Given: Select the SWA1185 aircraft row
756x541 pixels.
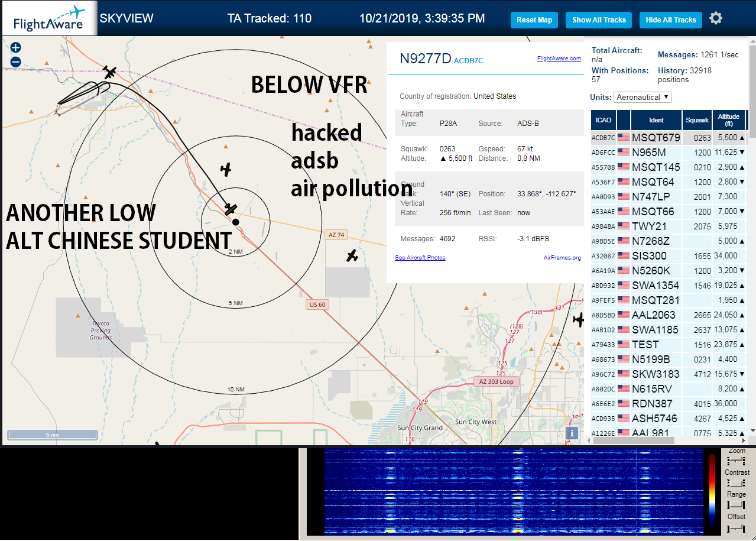Looking at the screenshot, I should (x=669, y=329).
